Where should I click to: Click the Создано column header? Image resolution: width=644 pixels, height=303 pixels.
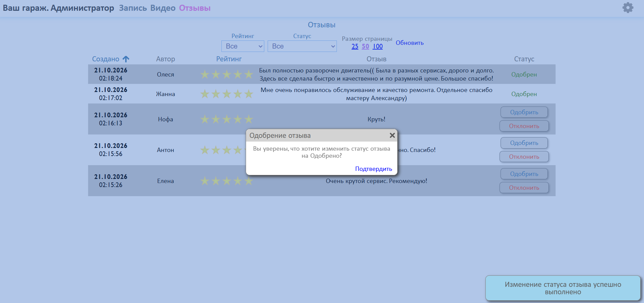(106, 59)
